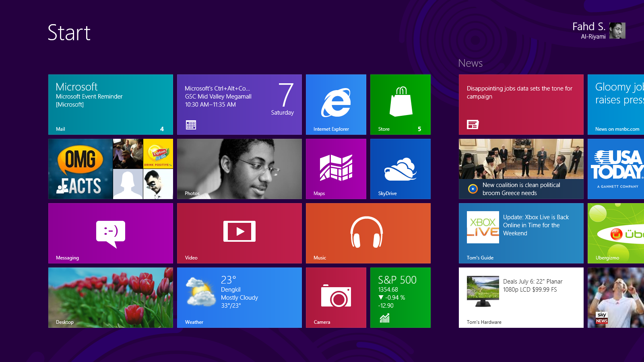Open the Music headphones tile
This screenshot has width=644, height=362.
(368, 233)
